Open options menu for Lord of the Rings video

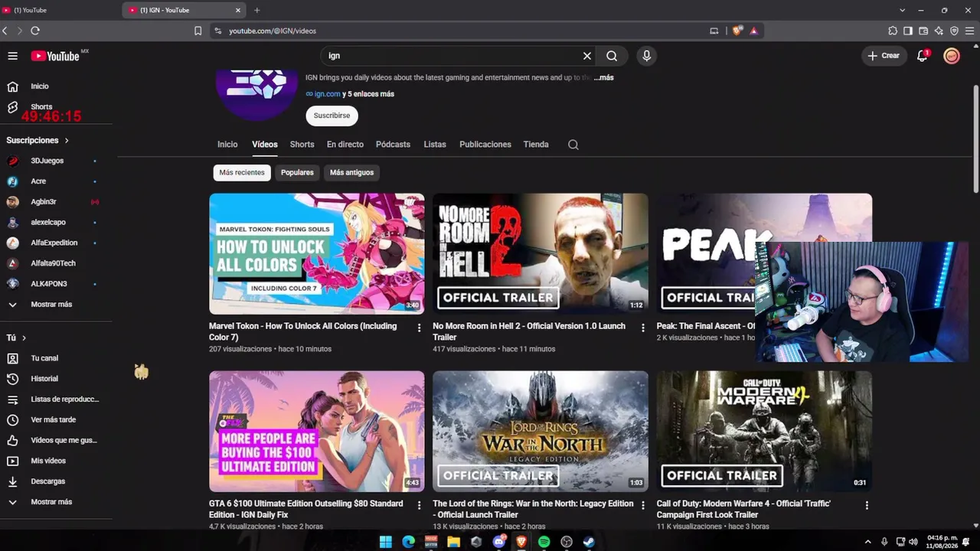tap(642, 505)
